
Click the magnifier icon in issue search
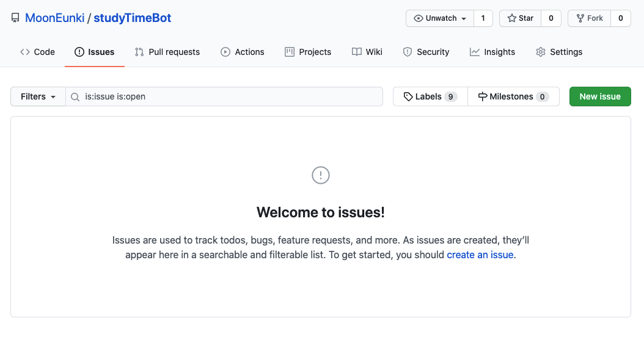coord(75,97)
